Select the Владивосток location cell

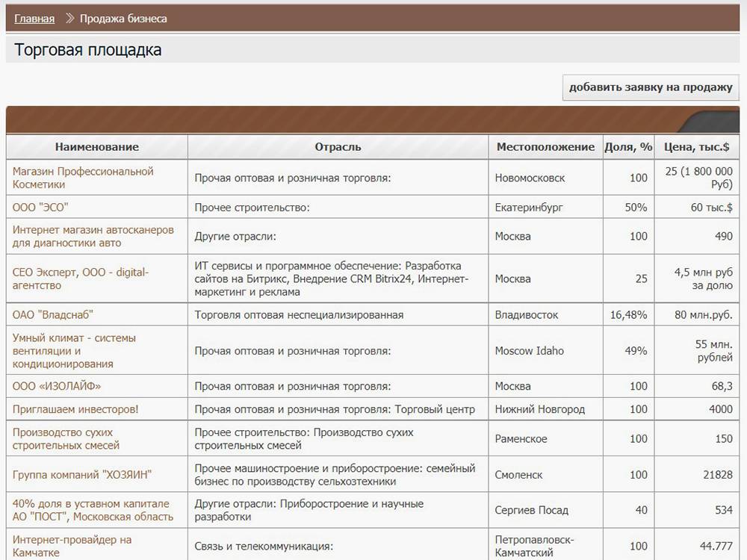pos(545,315)
